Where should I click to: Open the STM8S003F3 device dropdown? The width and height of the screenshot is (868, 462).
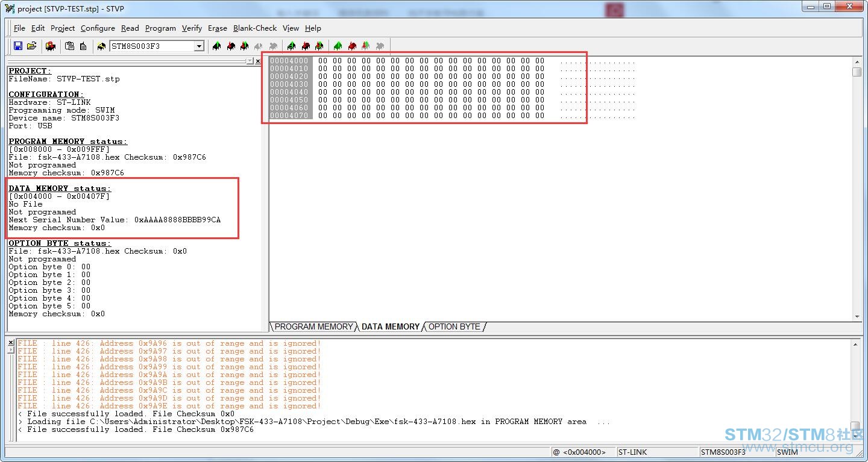tap(199, 46)
